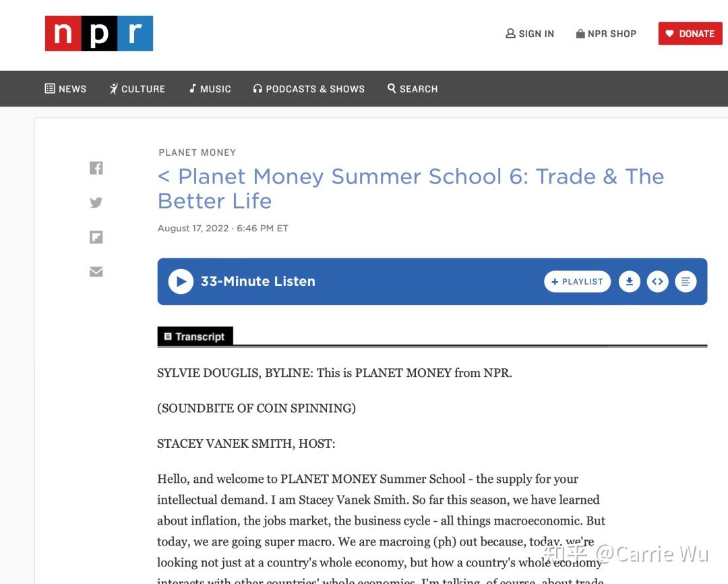Sign in to NPR
Viewport: 728px width, 584px height.
coord(530,33)
